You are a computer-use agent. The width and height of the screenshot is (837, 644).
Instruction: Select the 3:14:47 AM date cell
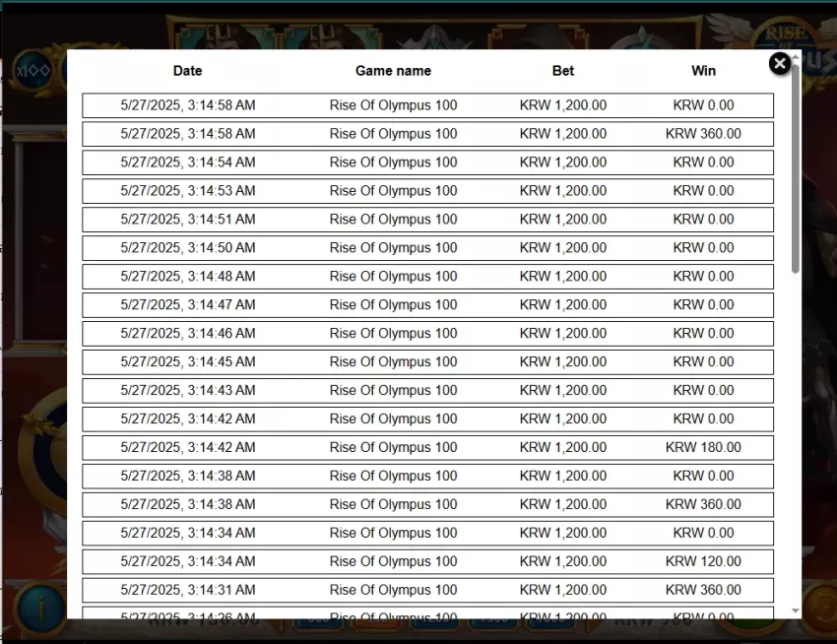(x=188, y=305)
